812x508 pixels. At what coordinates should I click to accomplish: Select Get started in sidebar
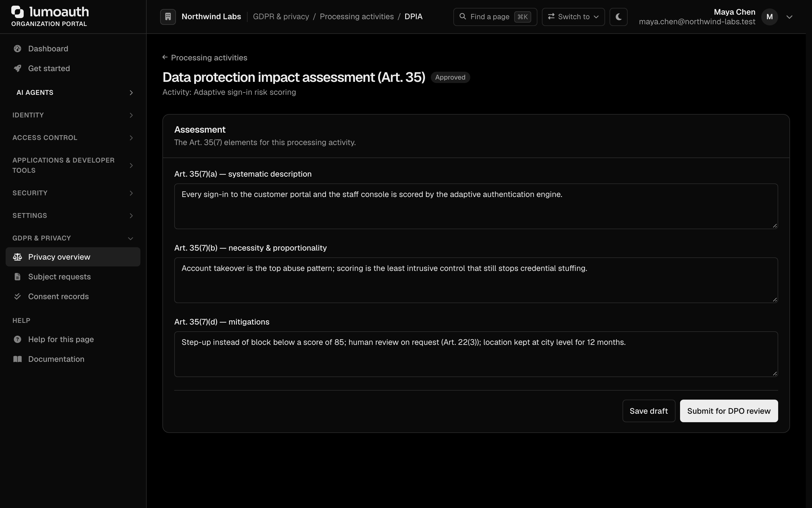click(73, 69)
